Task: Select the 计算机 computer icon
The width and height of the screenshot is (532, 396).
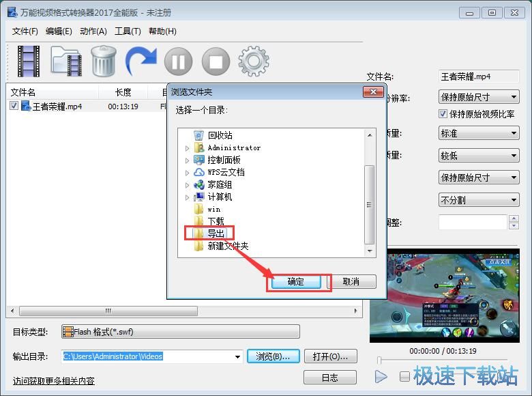Action: 199,197
